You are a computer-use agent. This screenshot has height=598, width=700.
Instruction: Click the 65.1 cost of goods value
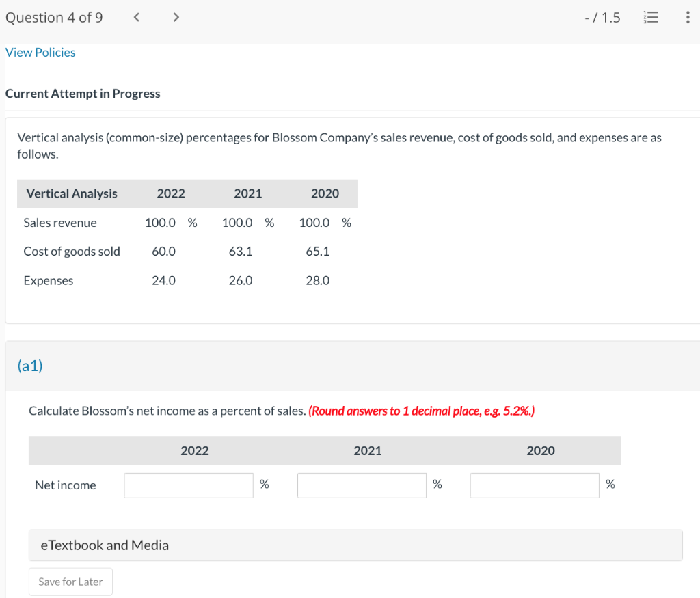317,252
